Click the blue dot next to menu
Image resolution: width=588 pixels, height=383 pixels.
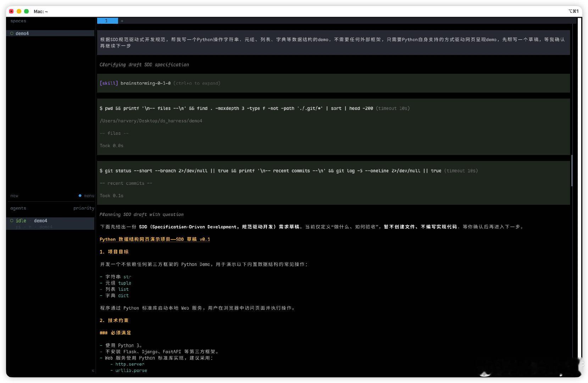[x=80, y=196]
